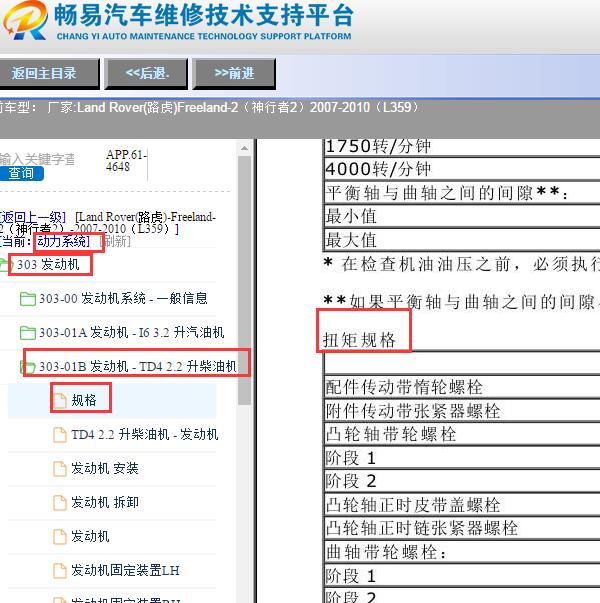
Task: Click the blue 查询 search button
Action: (22, 173)
